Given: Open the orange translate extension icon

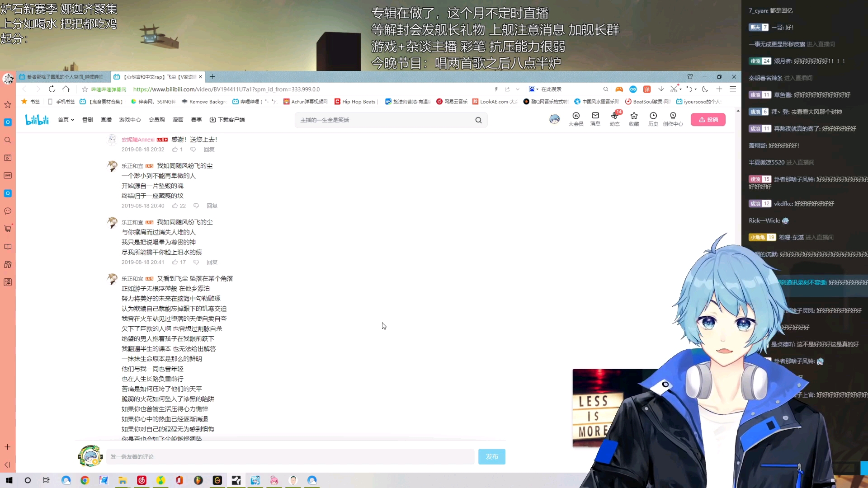Looking at the screenshot, I should [647, 89].
